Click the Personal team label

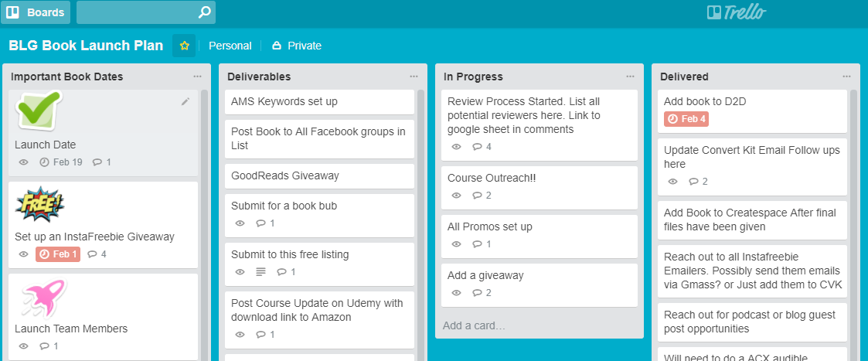[230, 46]
